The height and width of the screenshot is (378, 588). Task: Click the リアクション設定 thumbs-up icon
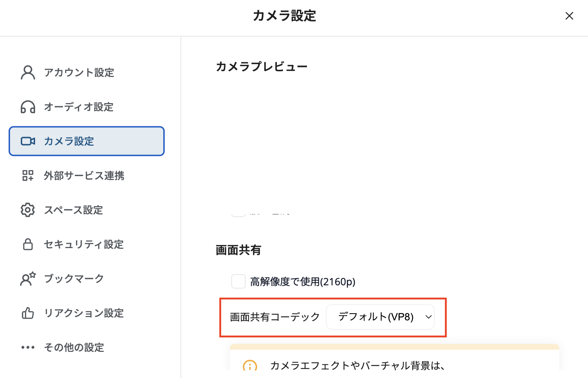(x=28, y=313)
